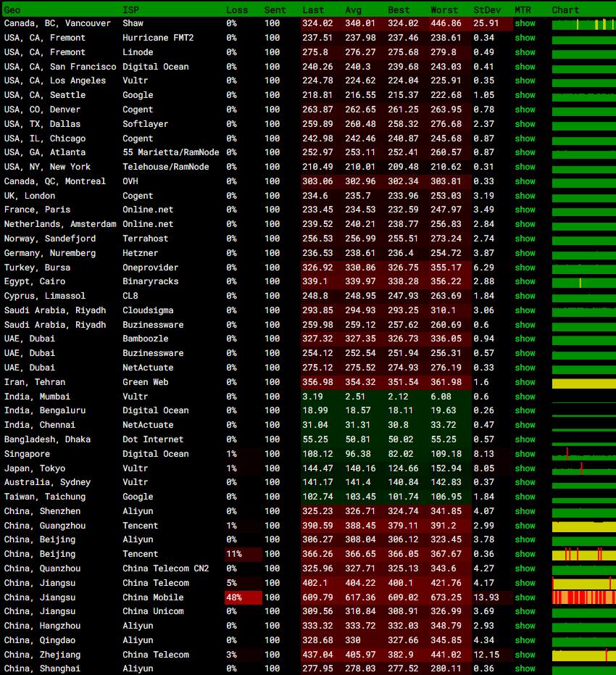Image resolution: width=616 pixels, height=675 pixels.
Task: Show MTR for Taichung Google
Action: (x=525, y=497)
